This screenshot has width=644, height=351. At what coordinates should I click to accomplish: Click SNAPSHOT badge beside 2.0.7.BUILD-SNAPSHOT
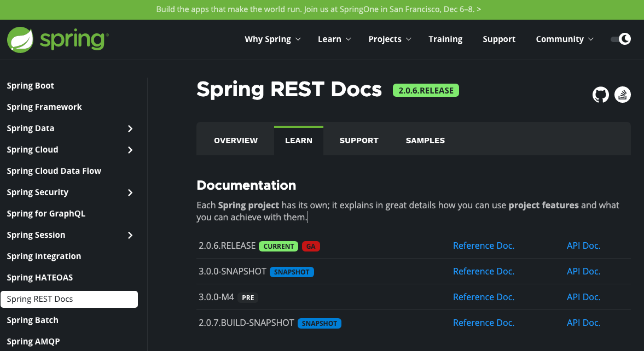pos(320,324)
